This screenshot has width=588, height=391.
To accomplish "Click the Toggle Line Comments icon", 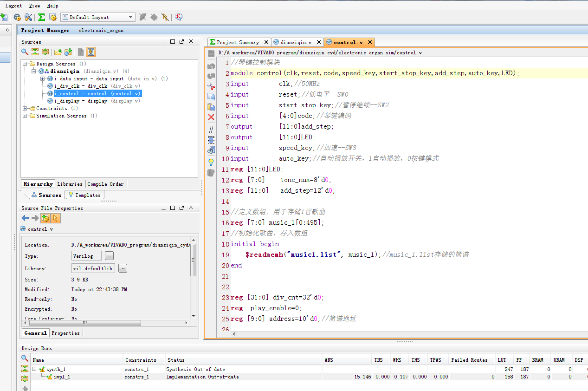I will [x=211, y=130].
